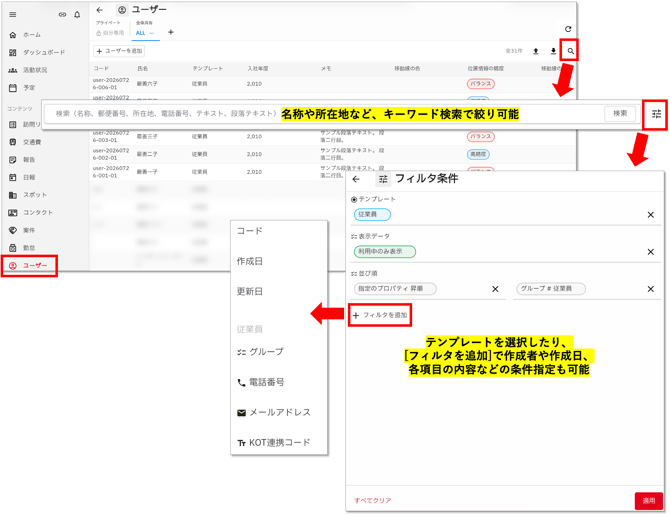Click the 検索 button in search bar

click(x=620, y=114)
